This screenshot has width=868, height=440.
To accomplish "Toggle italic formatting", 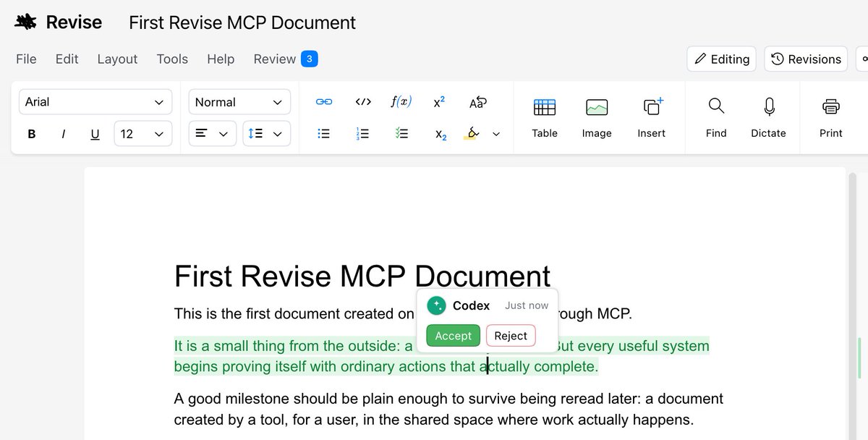I will coord(64,134).
